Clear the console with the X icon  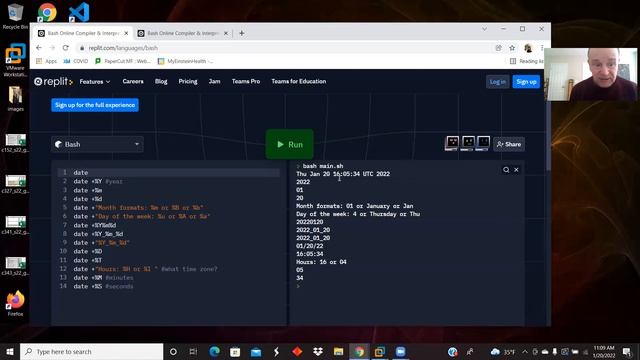pos(516,170)
